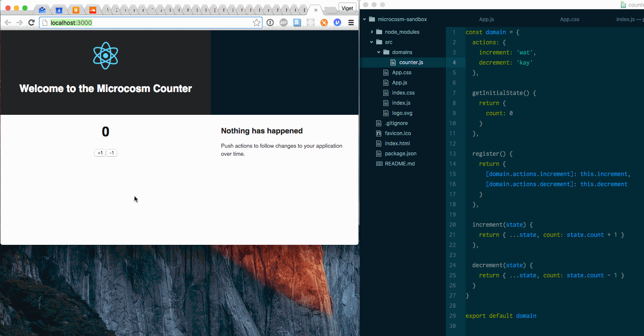
Task: Open index.css in the file tree
Action: coord(403,93)
